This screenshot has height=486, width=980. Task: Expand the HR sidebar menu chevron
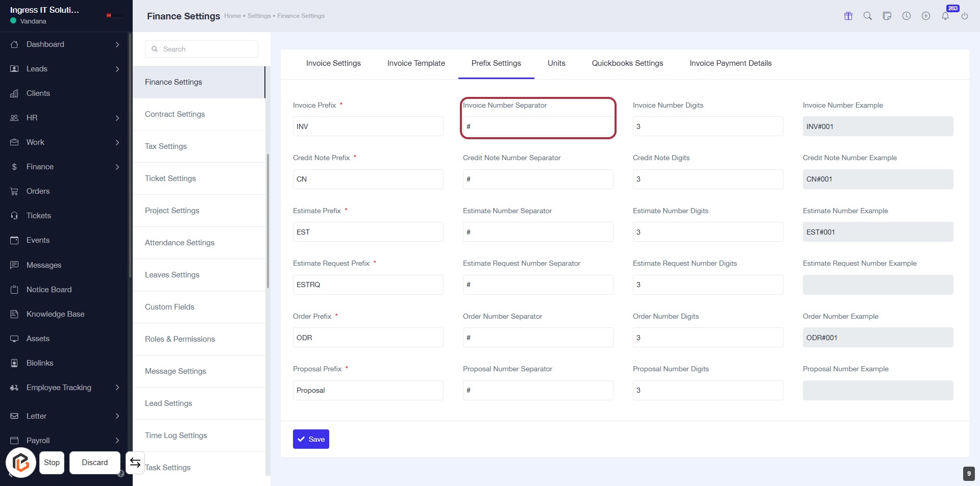pyautogui.click(x=117, y=118)
